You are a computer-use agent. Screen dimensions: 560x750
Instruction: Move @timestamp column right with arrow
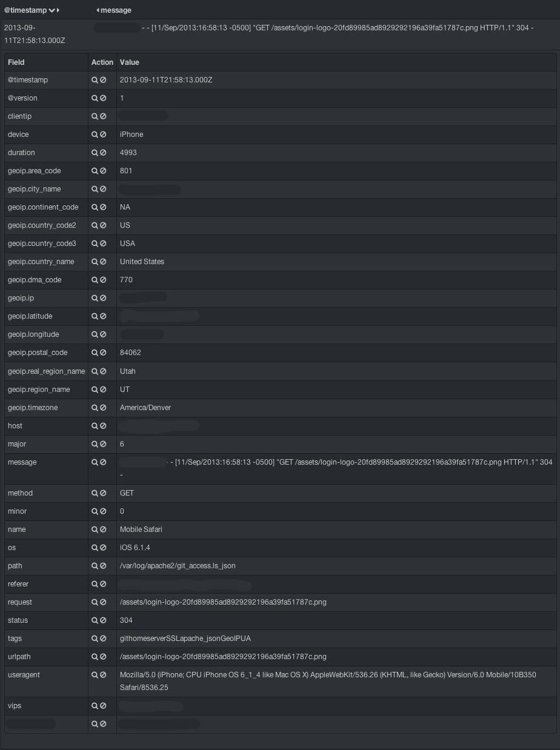tap(58, 10)
